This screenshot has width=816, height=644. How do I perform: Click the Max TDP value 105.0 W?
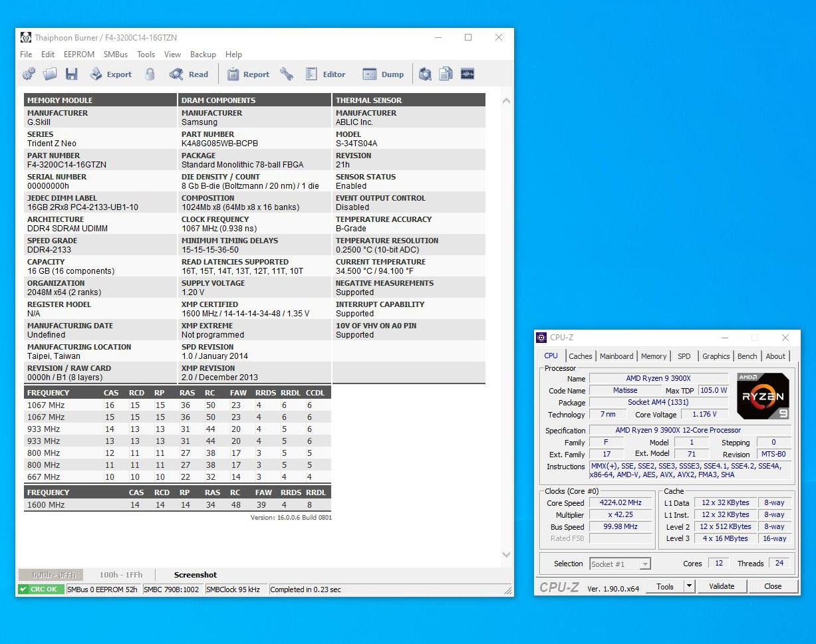[714, 391]
